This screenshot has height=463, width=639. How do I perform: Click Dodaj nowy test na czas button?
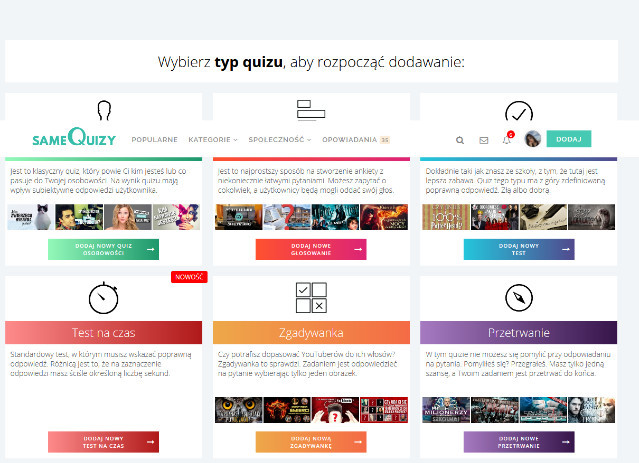click(103, 442)
